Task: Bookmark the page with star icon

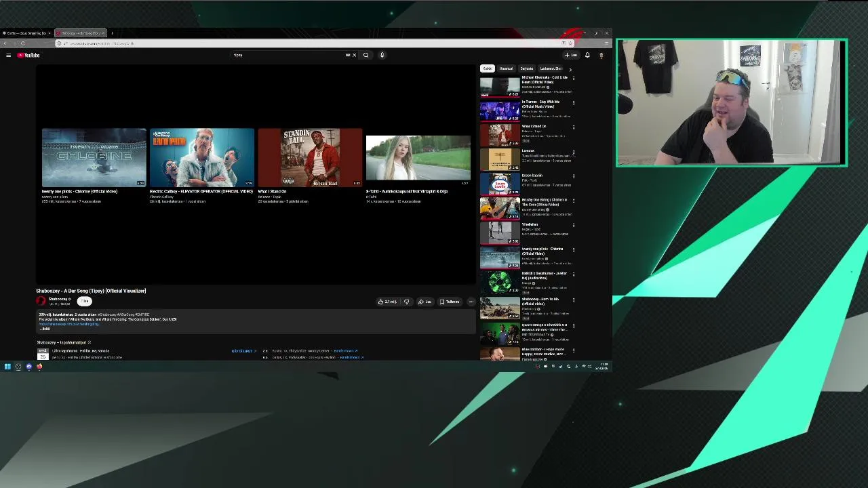Action: tap(570, 43)
